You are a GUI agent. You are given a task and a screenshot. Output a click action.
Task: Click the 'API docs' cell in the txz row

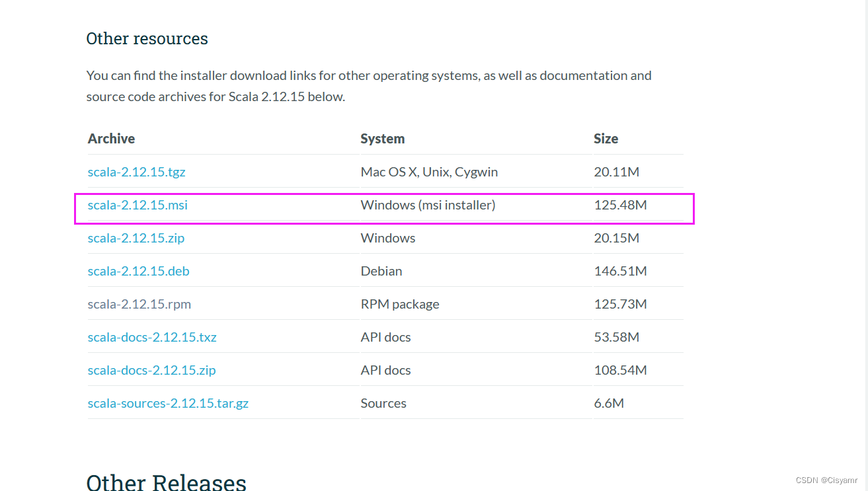tap(385, 337)
